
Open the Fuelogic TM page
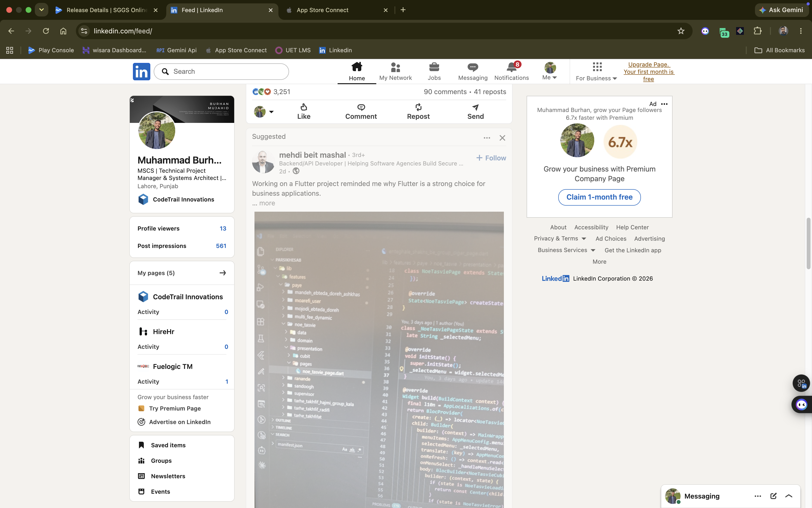pyautogui.click(x=165, y=366)
